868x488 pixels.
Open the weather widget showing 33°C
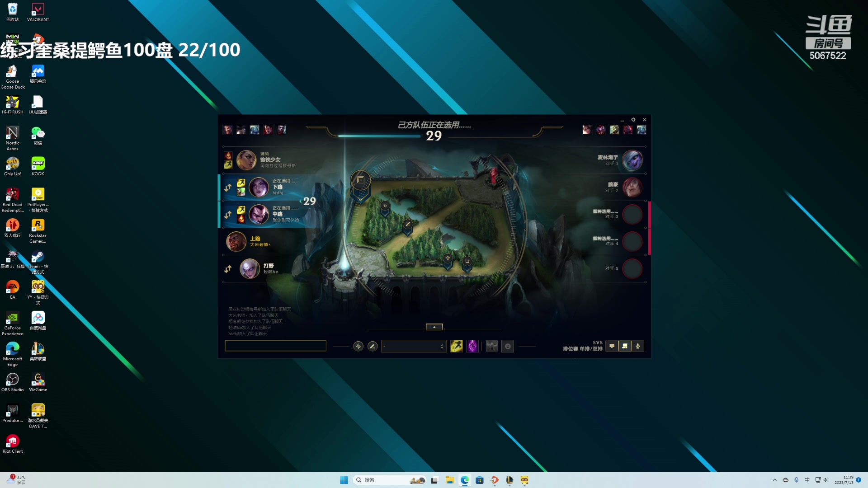pyautogui.click(x=16, y=480)
